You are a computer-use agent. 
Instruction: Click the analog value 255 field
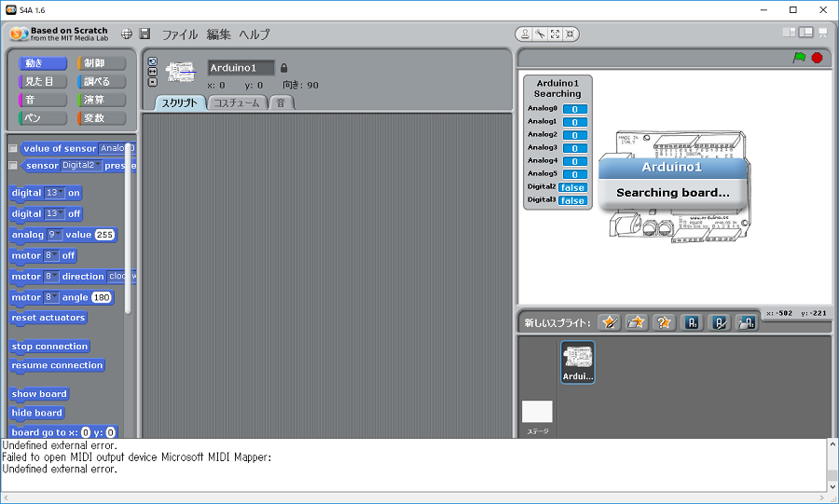point(104,235)
